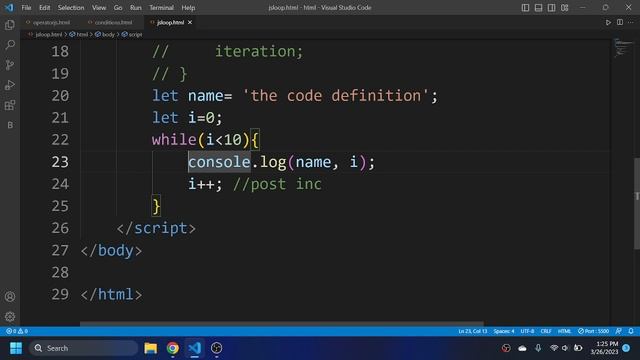Open the Run and Debug view

[10, 85]
